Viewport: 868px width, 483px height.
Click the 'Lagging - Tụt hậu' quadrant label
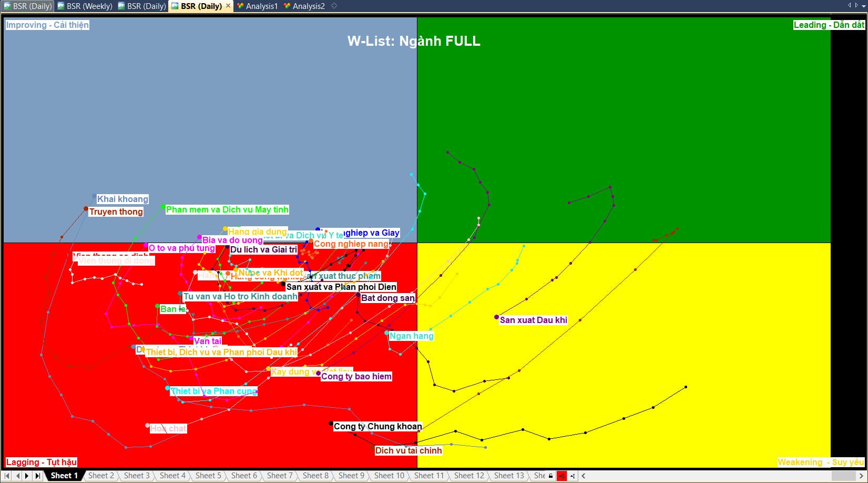click(41, 462)
